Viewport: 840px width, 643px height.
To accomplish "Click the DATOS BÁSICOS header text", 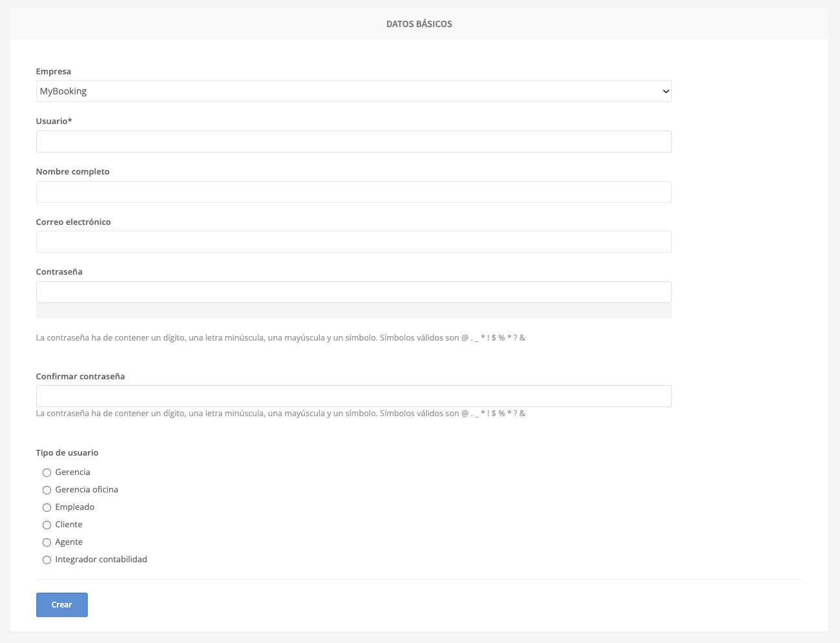I will 419,24.
